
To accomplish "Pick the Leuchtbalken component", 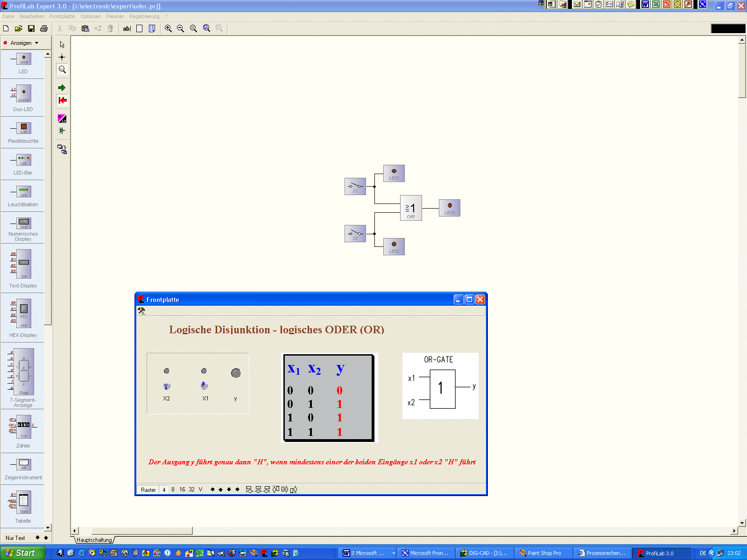I will tap(23, 196).
